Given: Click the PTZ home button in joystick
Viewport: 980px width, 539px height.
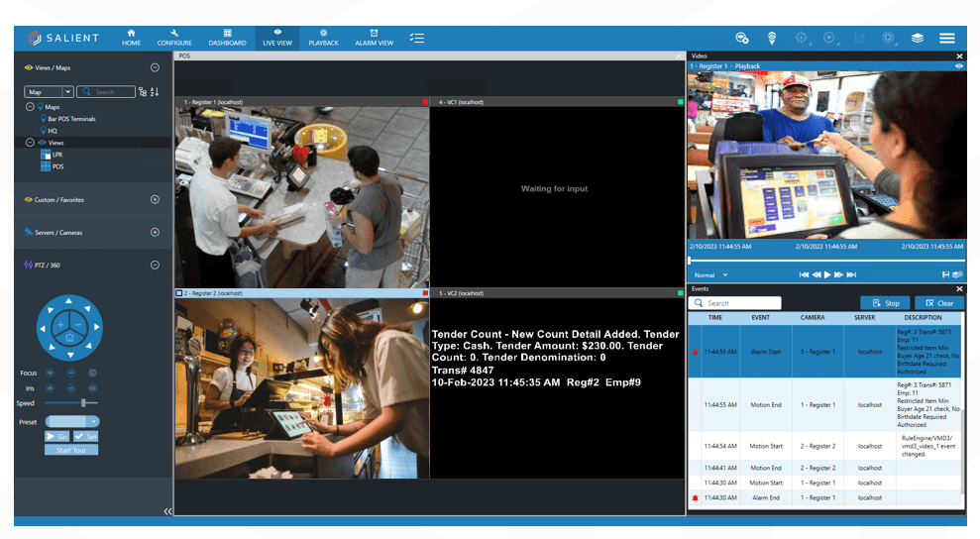Looking at the screenshot, I should (69, 338).
